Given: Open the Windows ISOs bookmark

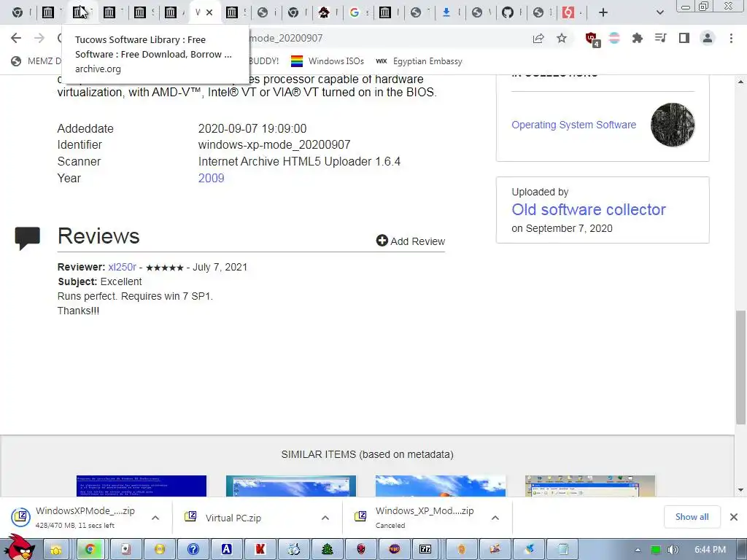Looking at the screenshot, I should [x=328, y=61].
